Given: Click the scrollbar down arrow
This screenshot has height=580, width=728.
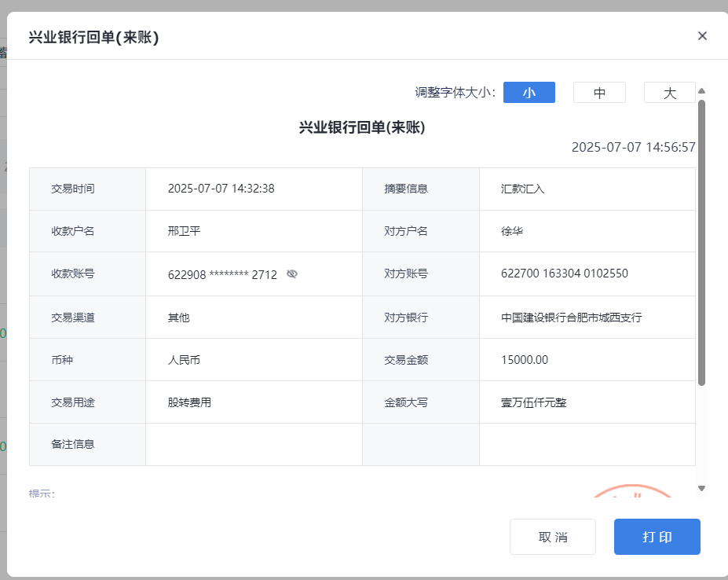Looking at the screenshot, I should click(x=701, y=488).
